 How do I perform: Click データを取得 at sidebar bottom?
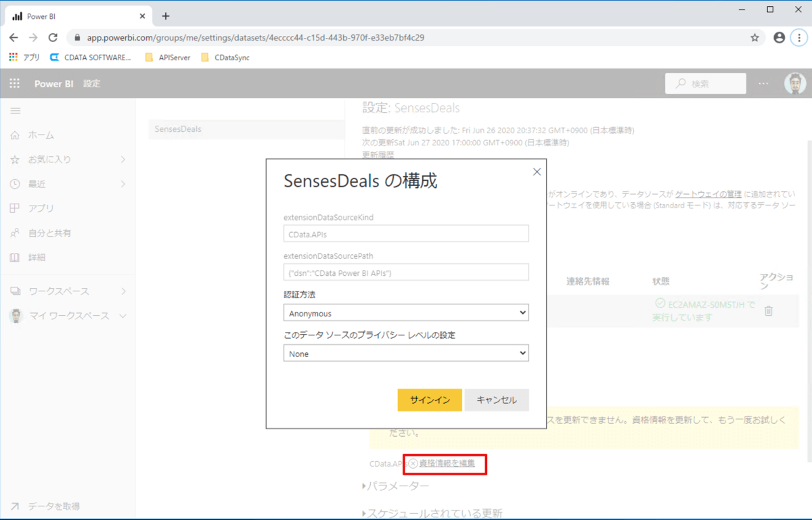pyautogui.click(x=53, y=506)
